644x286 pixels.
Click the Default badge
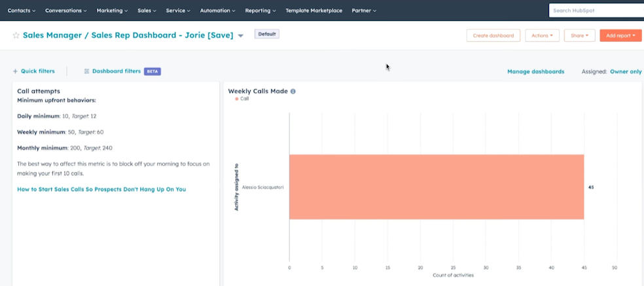pyautogui.click(x=267, y=34)
